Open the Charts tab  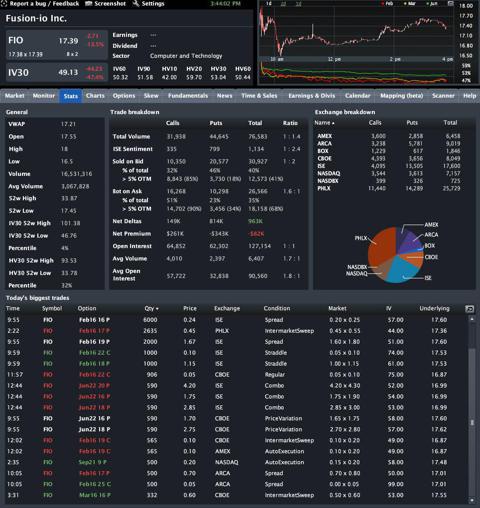pyautogui.click(x=95, y=96)
